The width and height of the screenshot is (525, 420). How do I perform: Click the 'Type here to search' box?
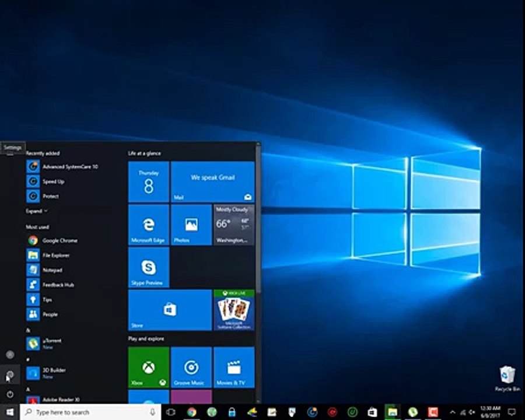tap(90, 412)
